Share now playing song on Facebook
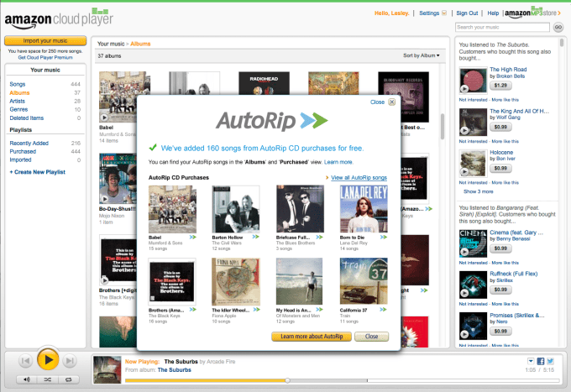 point(541,361)
